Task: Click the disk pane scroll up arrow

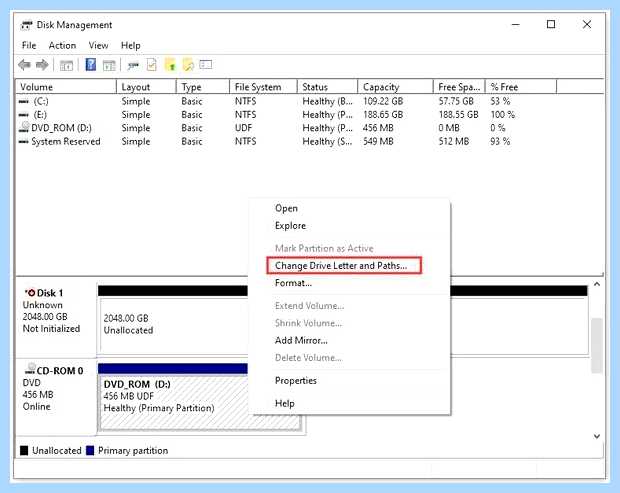Action: pos(597,284)
